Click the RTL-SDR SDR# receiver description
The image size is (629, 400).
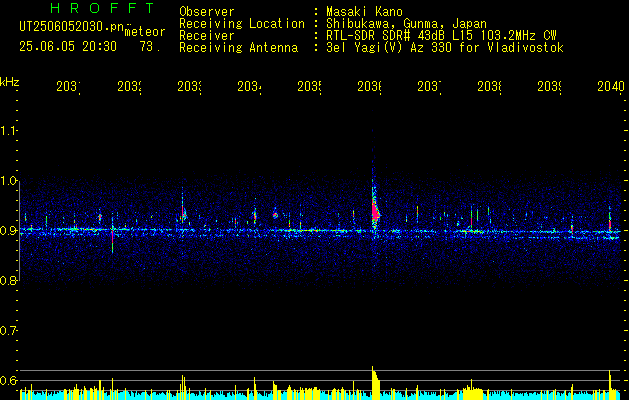click(x=441, y=36)
